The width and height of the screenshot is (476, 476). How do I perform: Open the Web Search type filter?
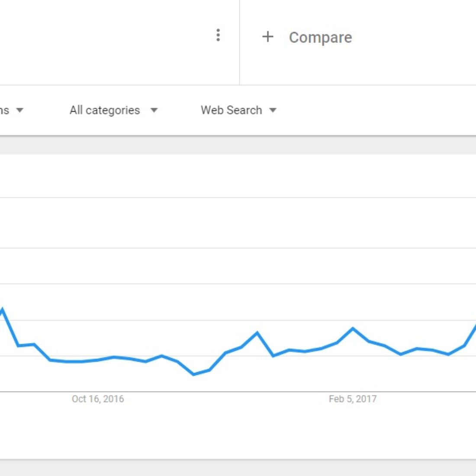point(232,110)
